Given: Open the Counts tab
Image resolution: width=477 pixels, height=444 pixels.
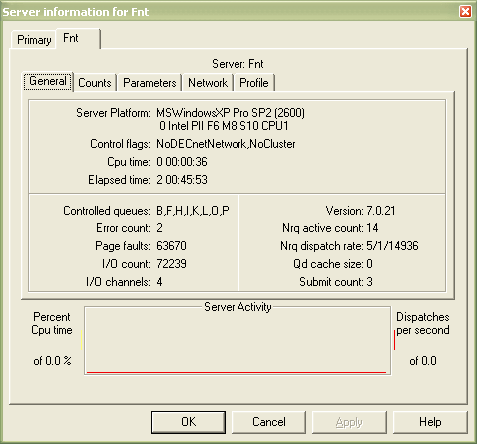Looking at the screenshot, I should pos(95,83).
